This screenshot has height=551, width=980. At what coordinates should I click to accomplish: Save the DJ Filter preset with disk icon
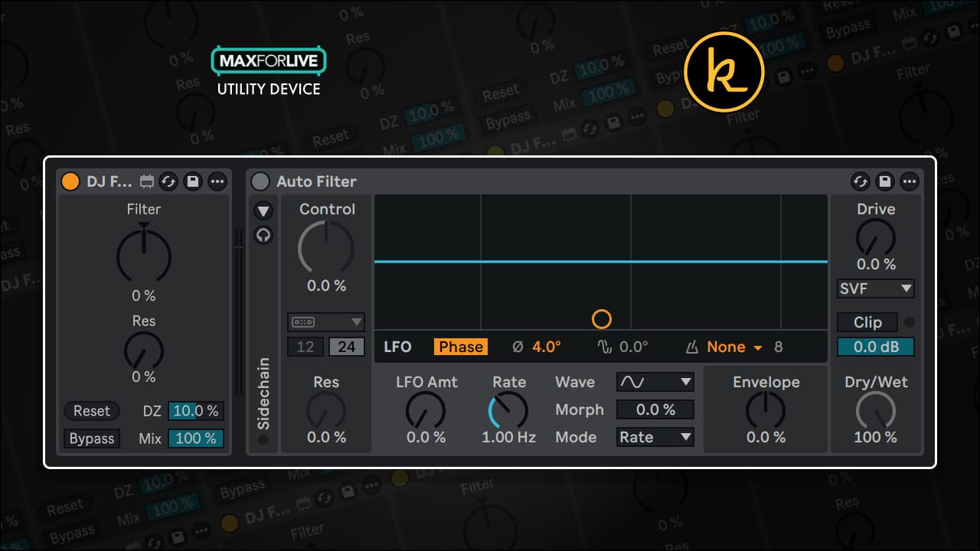coord(193,181)
